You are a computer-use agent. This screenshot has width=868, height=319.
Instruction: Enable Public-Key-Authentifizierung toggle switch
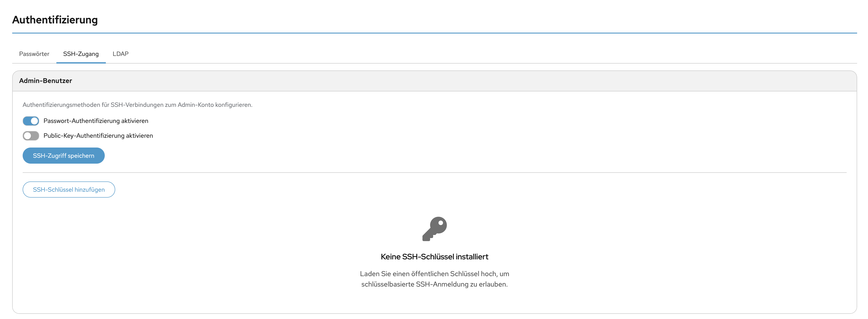[x=31, y=136]
